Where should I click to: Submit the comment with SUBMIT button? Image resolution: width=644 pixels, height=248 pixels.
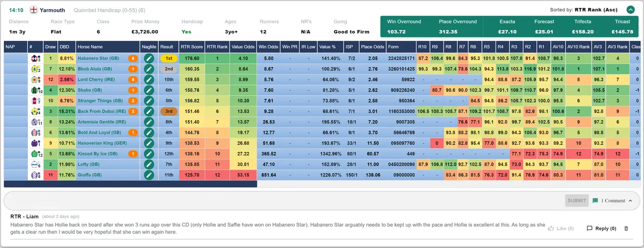pos(577,201)
